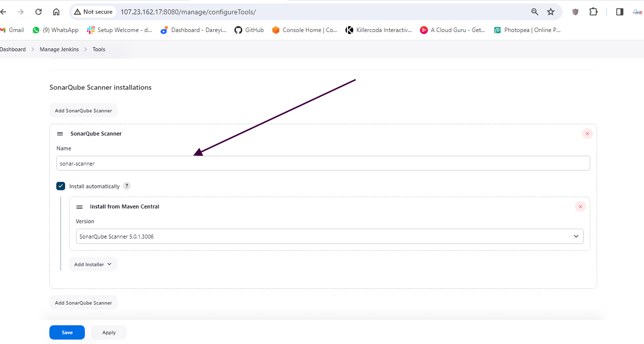This screenshot has height=344, width=644.
Task: Open the SonarQube Scanner version dropdown
Action: pos(330,237)
